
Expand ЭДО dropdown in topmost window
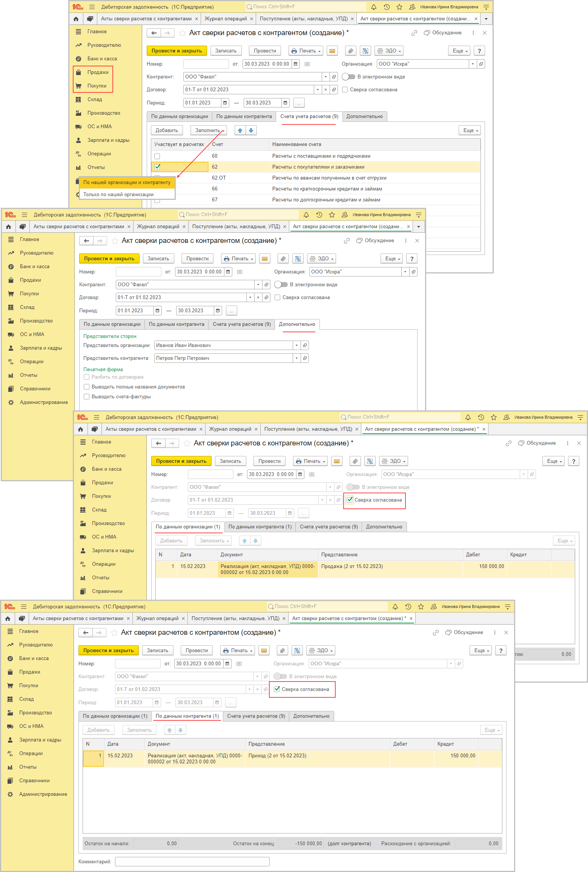pos(389,51)
